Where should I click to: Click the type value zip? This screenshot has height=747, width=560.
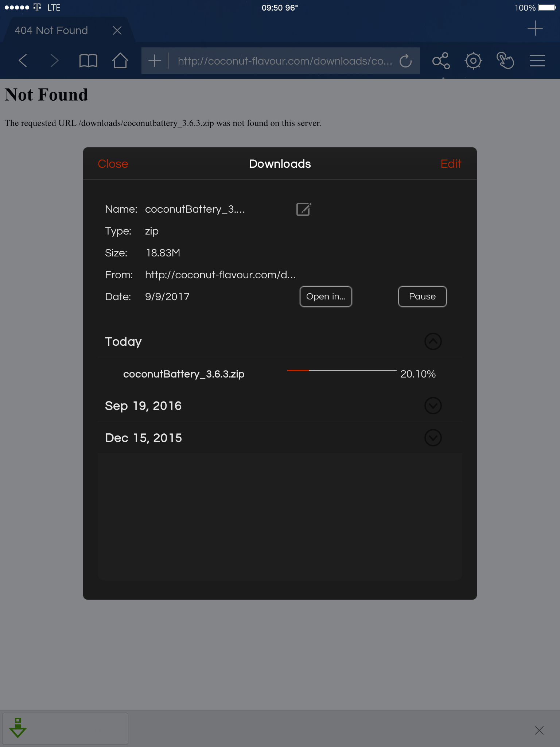152,231
